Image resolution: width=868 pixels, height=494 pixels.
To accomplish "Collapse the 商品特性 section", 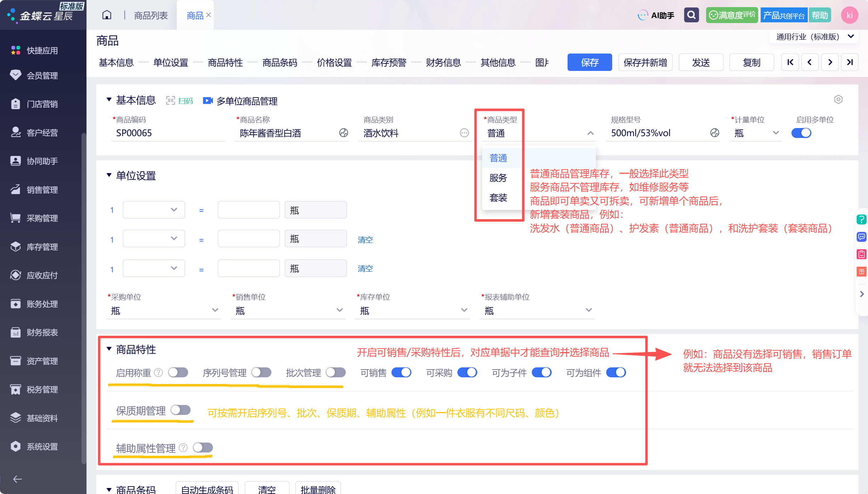I will (109, 349).
